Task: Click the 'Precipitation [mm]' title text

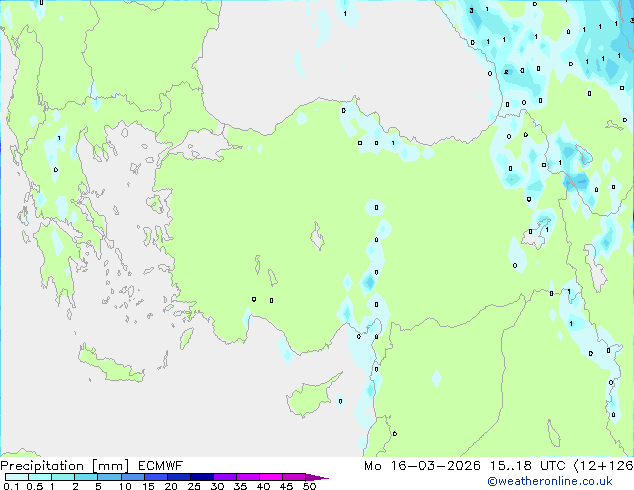Action: (65, 466)
